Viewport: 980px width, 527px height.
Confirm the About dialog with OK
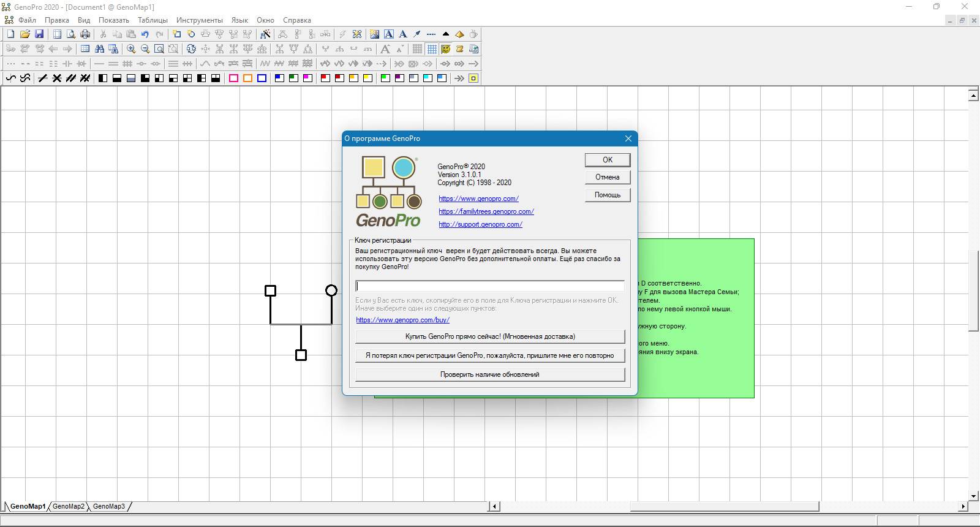(608, 160)
